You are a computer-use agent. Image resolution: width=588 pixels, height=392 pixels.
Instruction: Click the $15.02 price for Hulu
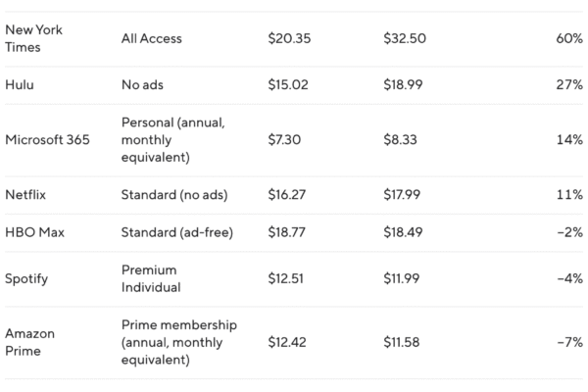point(288,84)
